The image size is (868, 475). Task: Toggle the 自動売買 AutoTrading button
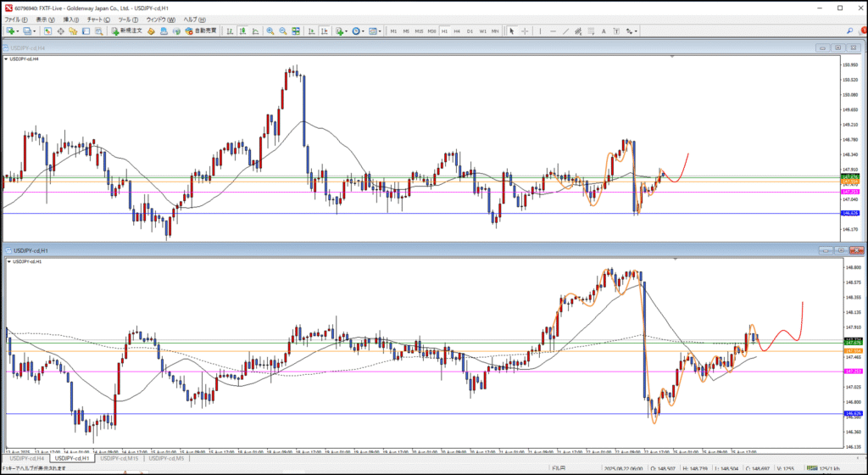pyautogui.click(x=201, y=31)
